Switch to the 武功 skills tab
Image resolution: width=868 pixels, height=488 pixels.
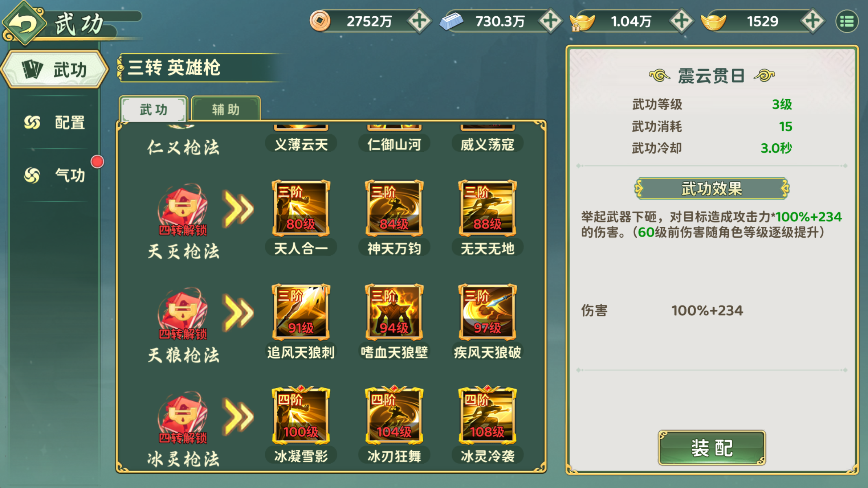click(x=153, y=109)
